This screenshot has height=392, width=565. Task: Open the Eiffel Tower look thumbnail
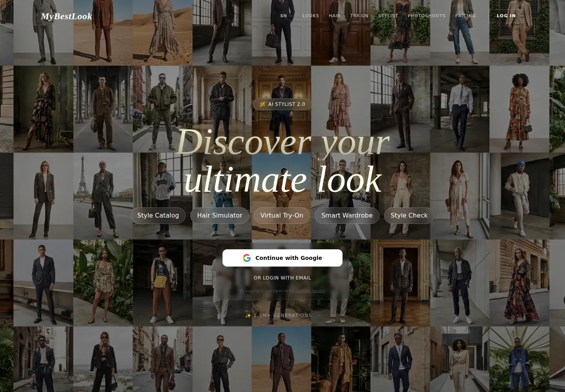[103, 196]
